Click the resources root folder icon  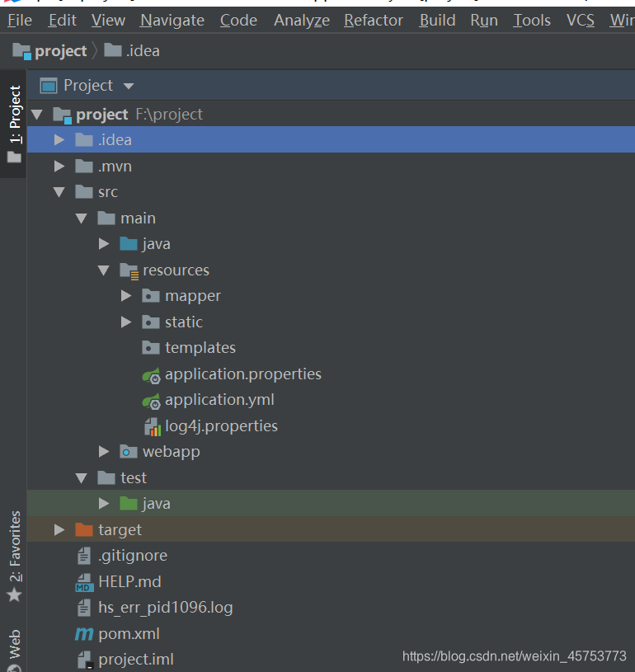(129, 270)
